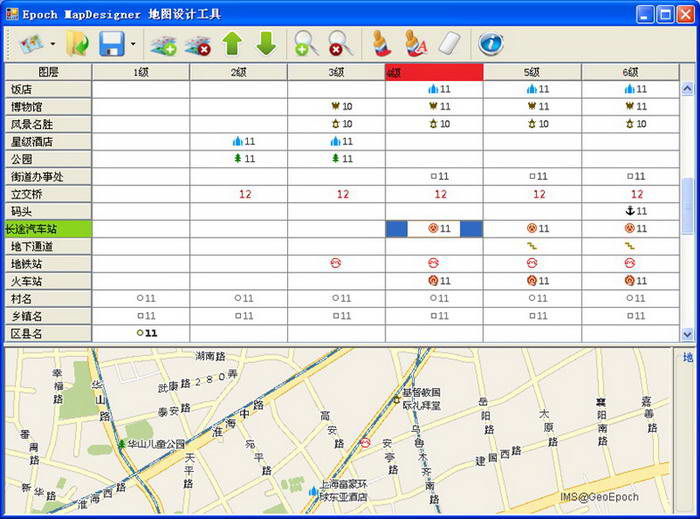Click the green highlighted 长途汽车站 row header
The height and width of the screenshot is (519, 700).
coord(48,229)
